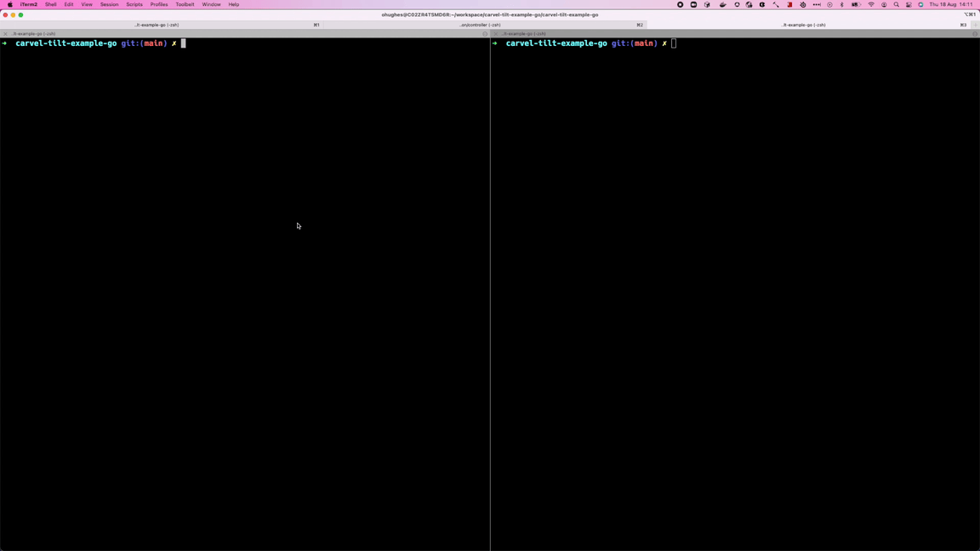Open the Profiles menu
The image size is (980, 551).
coord(159,4)
